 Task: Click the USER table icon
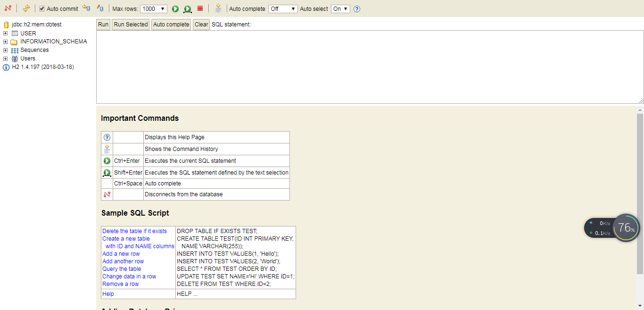15,34
